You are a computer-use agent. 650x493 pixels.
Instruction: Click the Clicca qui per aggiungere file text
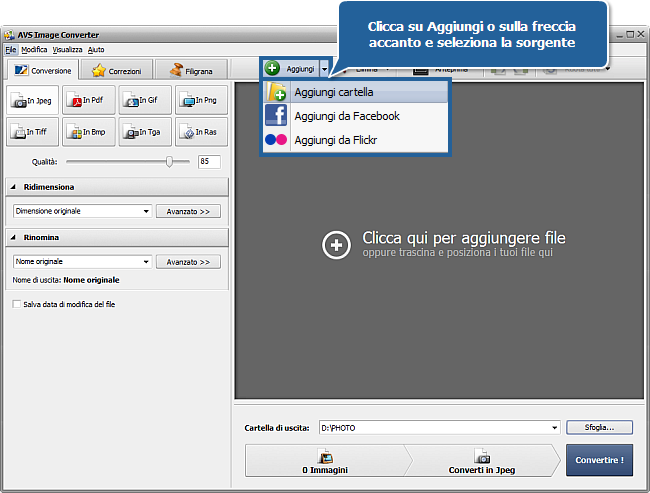tap(464, 238)
